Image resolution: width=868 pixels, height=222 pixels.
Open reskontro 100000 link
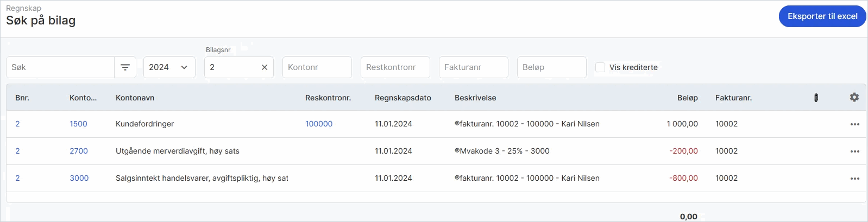point(319,124)
